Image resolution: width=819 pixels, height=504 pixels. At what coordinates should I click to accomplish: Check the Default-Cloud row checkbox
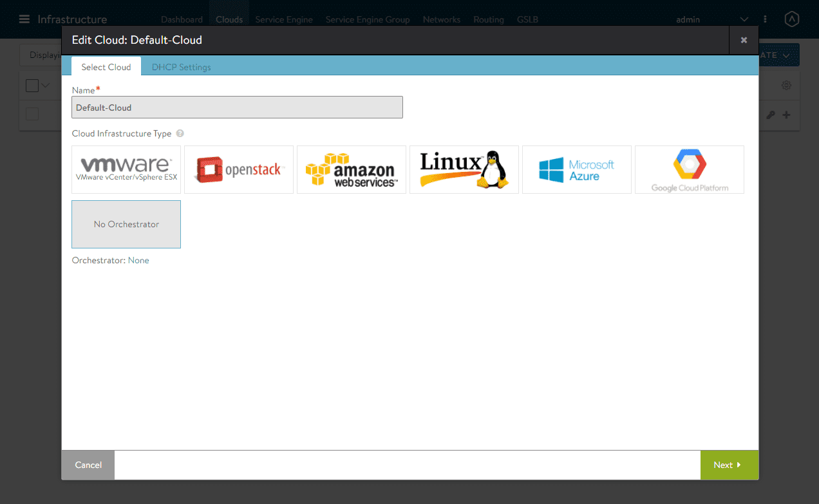32,114
